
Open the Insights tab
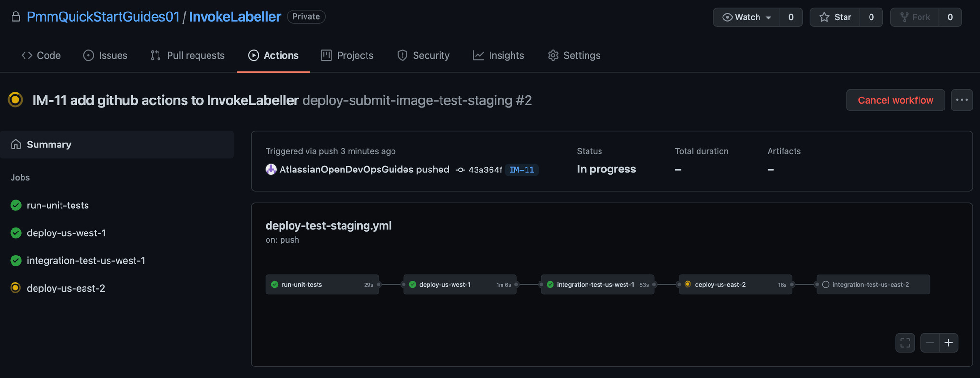[x=499, y=55]
